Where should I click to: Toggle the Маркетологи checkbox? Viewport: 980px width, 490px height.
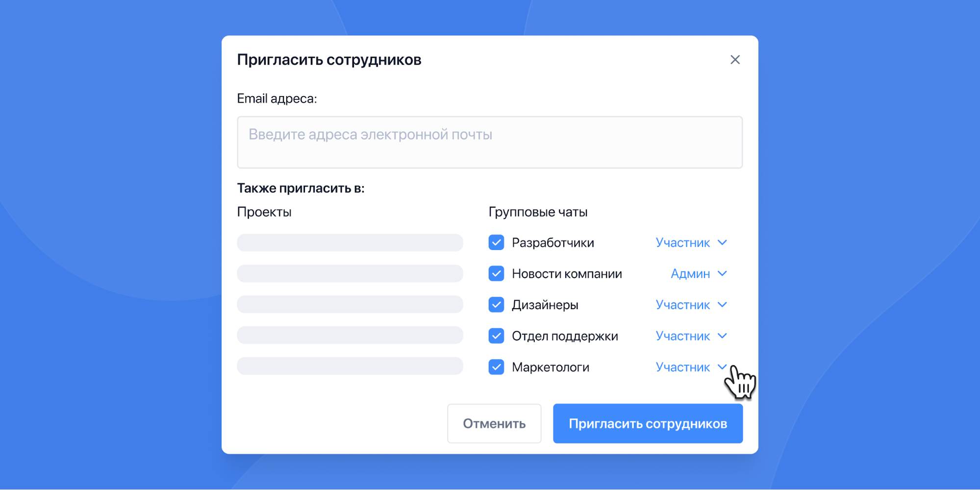click(x=496, y=367)
